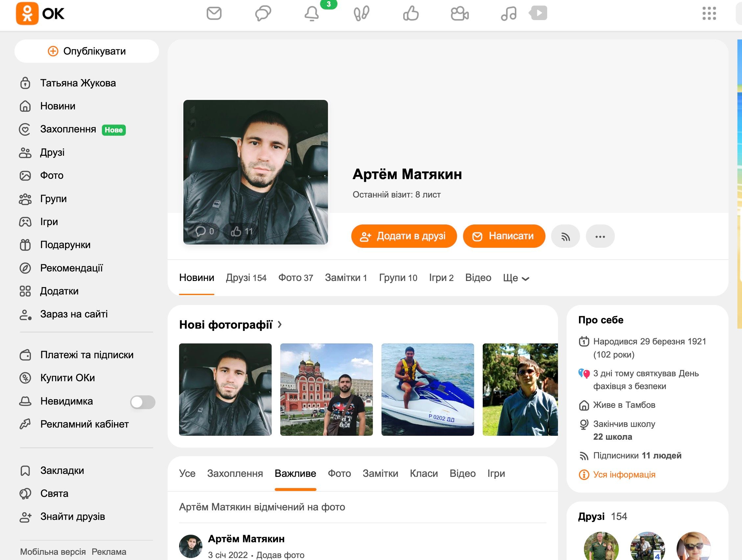Image resolution: width=742 pixels, height=560 pixels.
Task: Open video play icon in header
Action: 538,13
